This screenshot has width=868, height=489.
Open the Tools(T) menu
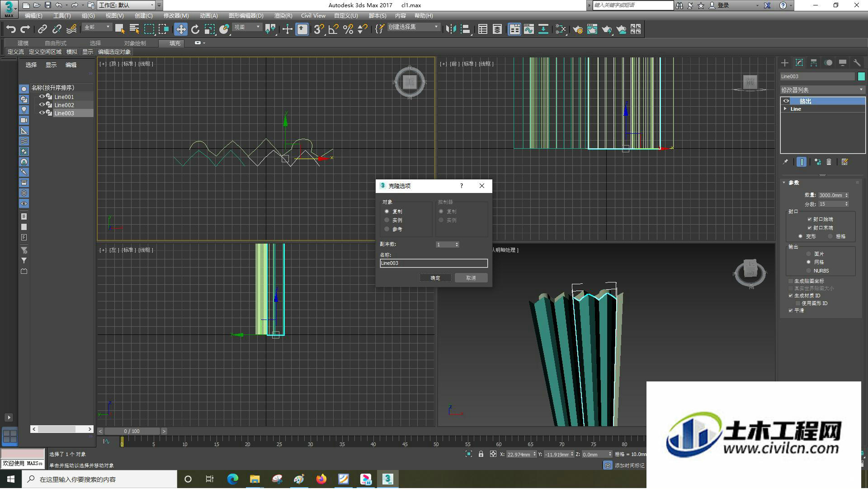pos(62,16)
